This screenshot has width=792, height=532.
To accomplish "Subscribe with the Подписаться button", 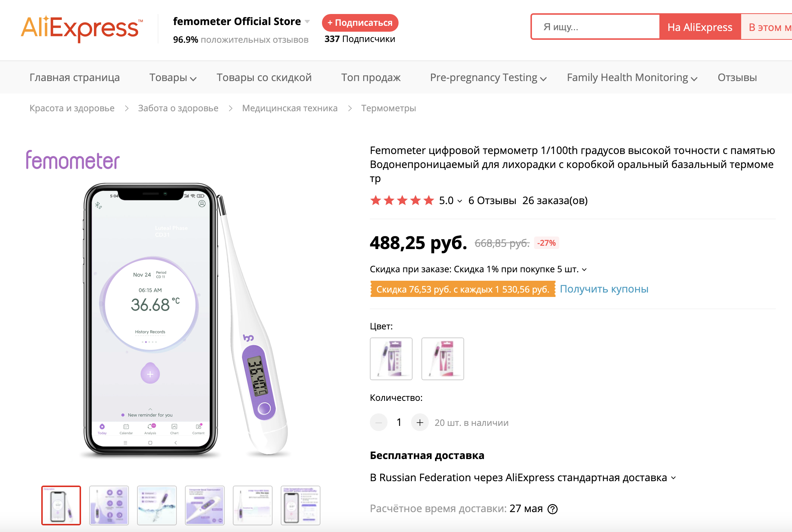I will (x=360, y=23).
